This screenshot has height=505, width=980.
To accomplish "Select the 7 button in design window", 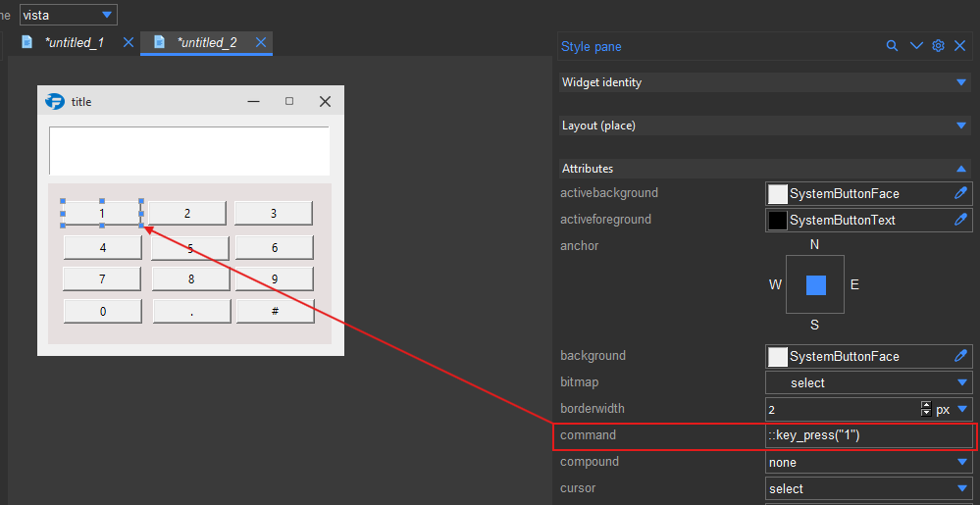I will pyautogui.click(x=102, y=278).
